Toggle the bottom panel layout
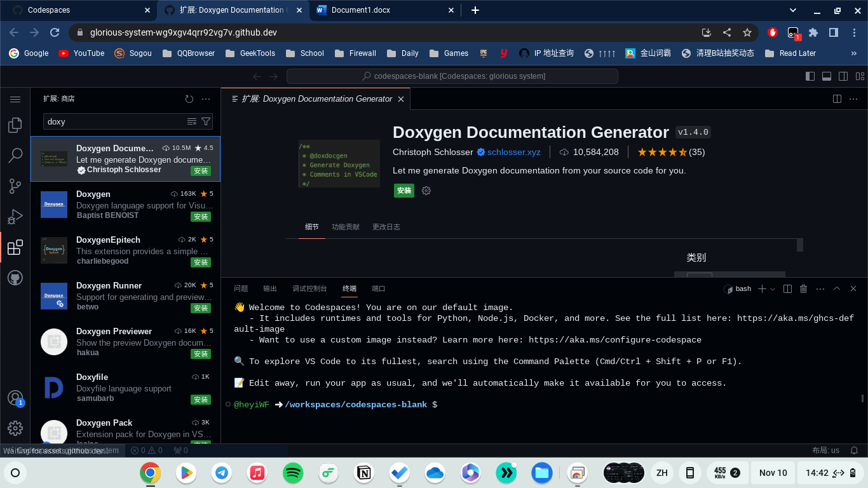 tap(827, 76)
